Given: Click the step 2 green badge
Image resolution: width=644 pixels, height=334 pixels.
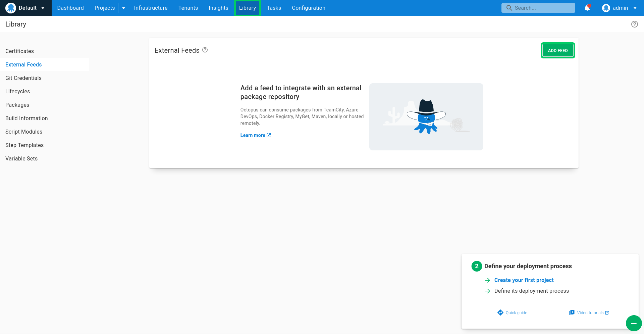Looking at the screenshot, I should (477, 266).
